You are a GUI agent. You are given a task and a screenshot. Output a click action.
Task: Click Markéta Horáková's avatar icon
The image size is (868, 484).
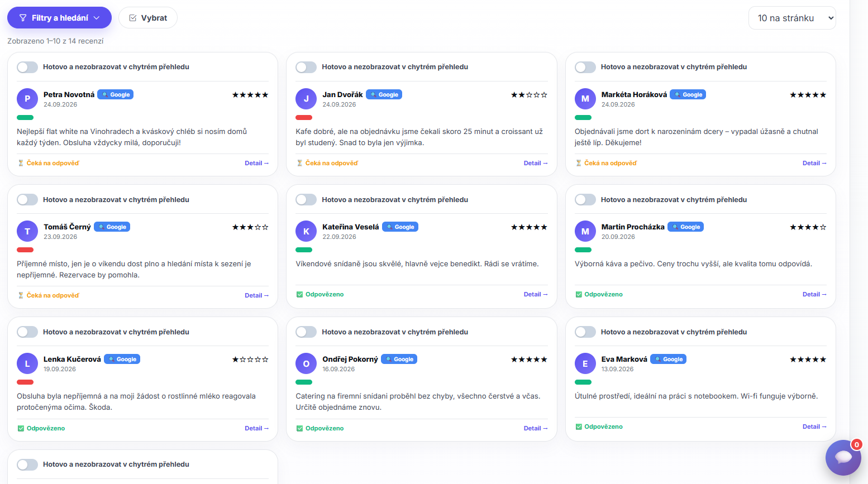(x=585, y=99)
